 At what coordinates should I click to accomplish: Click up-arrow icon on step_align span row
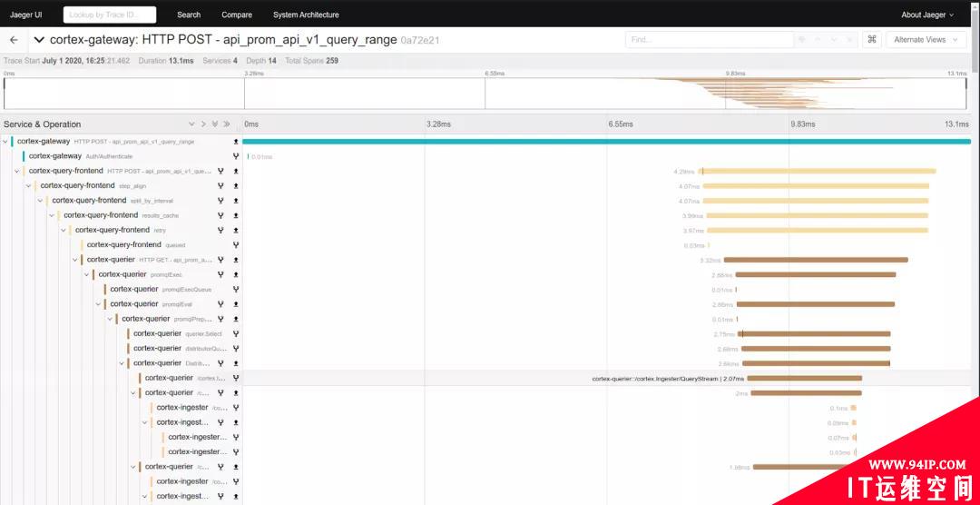click(x=236, y=186)
